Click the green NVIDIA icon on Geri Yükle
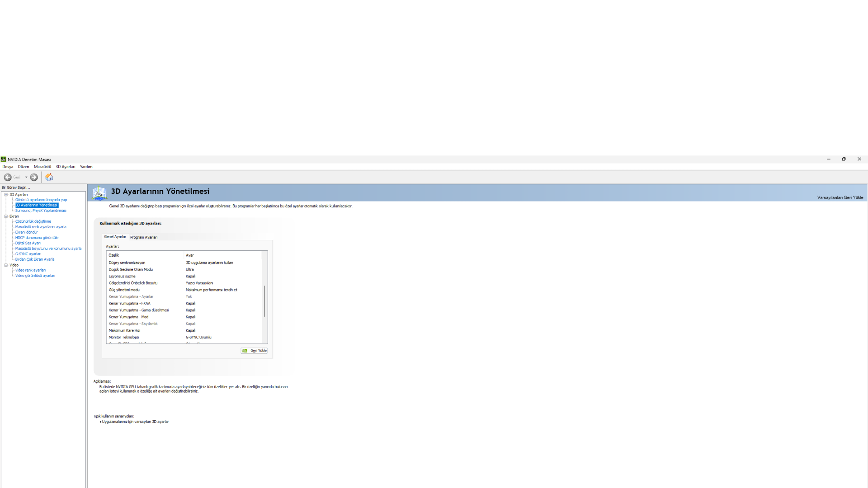 (245, 351)
